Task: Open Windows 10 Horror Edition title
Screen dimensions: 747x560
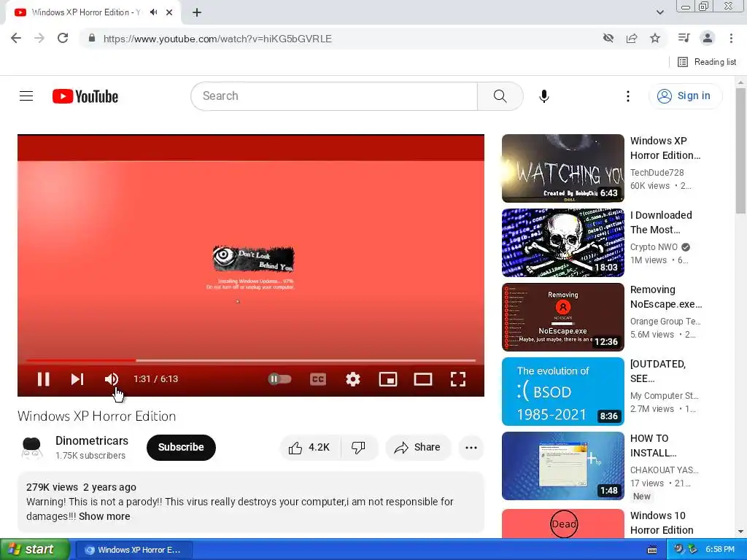Action: tap(662, 523)
